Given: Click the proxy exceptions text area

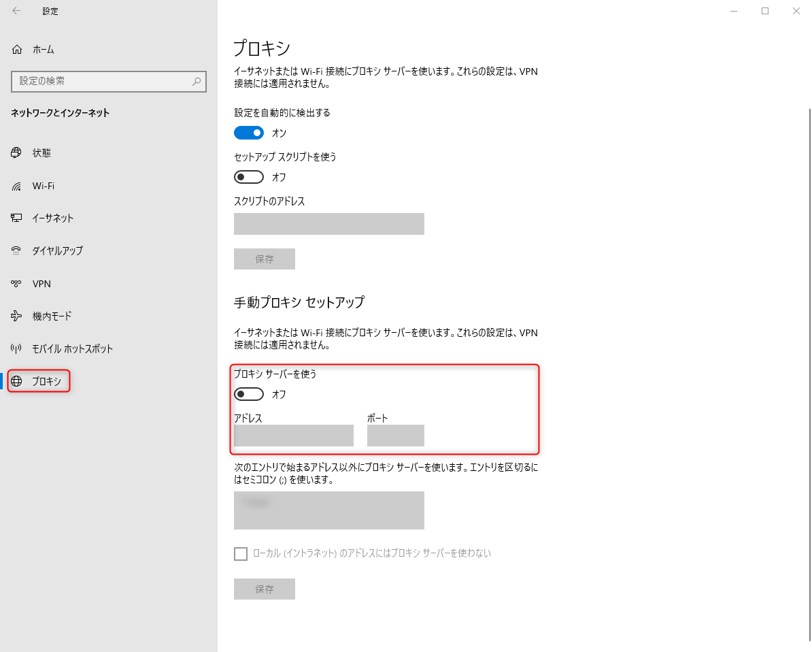Looking at the screenshot, I should [329, 510].
